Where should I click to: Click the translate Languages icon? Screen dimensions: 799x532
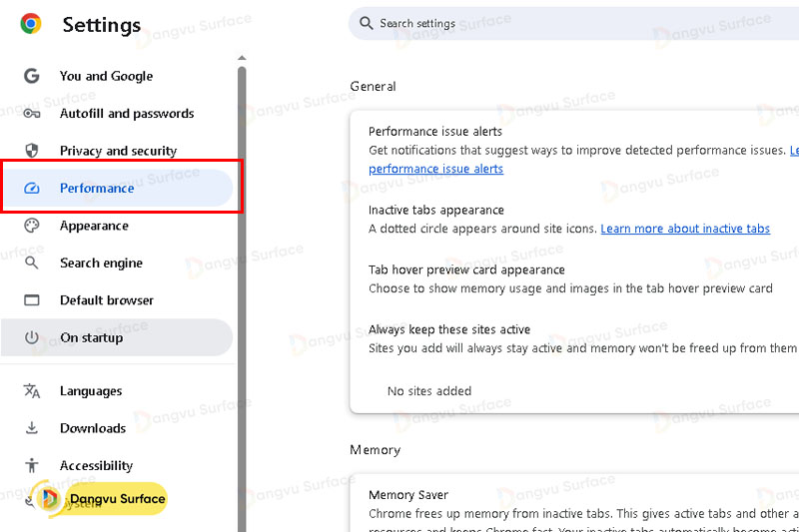[32, 391]
